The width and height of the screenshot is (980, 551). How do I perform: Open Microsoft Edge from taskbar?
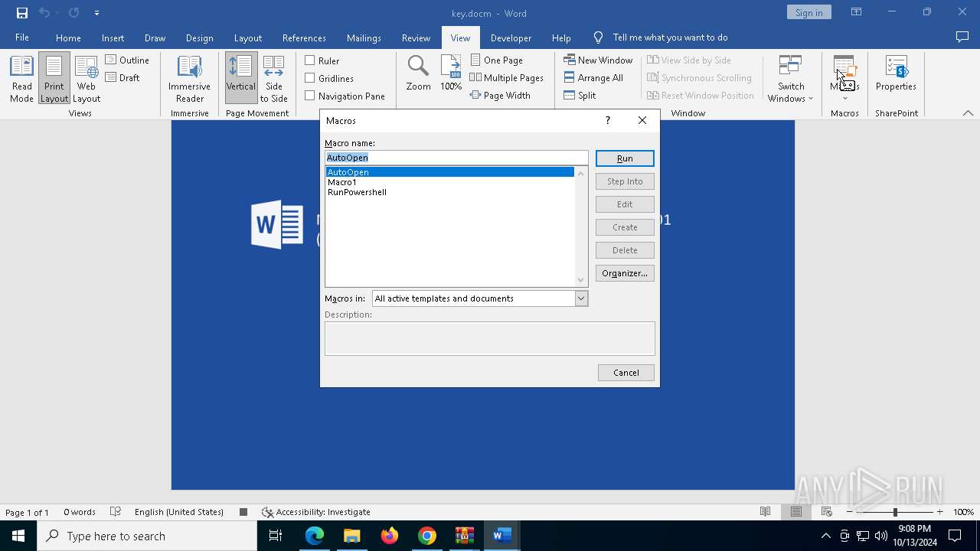tap(315, 536)
